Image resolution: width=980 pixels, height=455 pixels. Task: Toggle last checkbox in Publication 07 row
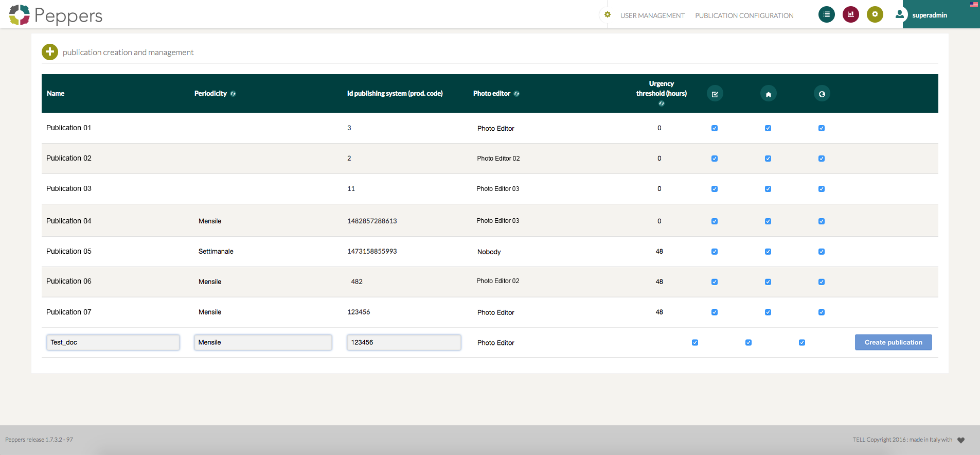[822, 312]
